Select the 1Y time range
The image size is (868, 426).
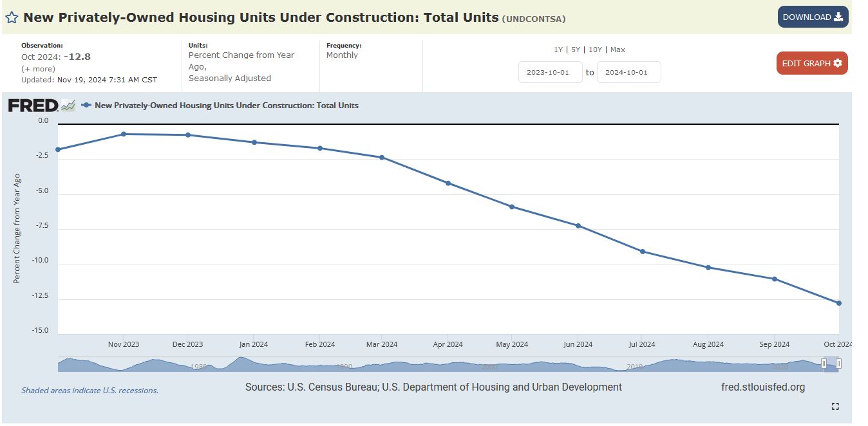point(558,50)
